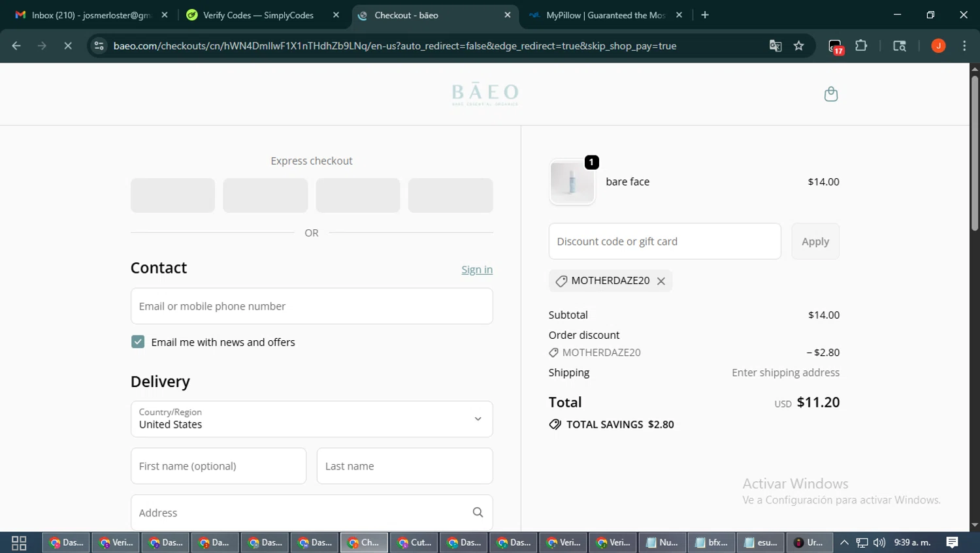The height and width of the screenshot is (553, 980).
Task: Open Chrome's three-dot menu
Action: pos(964,46)
